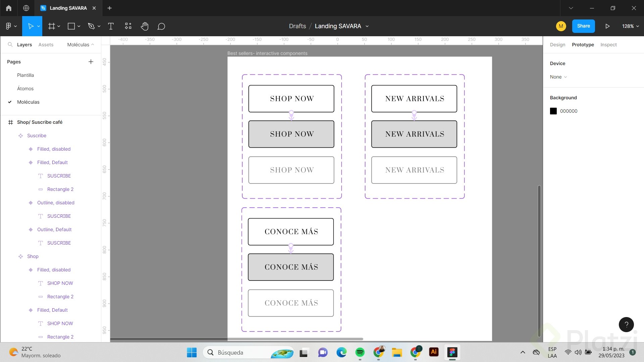Open the Background color swatch 000000
Screen dimensions: 644x362
pyautogui.click(x=554, y=111)
